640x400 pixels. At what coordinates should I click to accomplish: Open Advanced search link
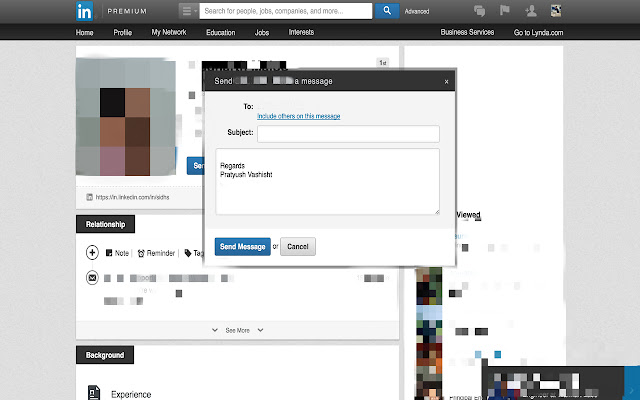click(417, 11)
